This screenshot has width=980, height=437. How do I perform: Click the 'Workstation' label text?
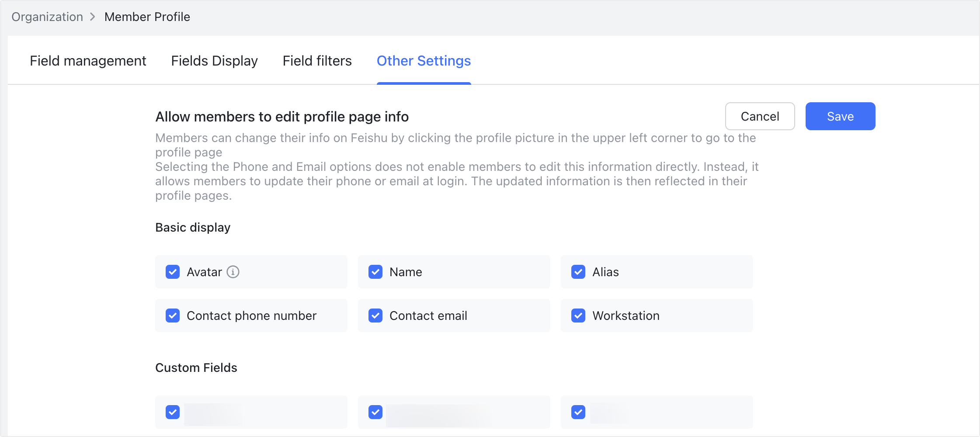pyautogui.click(x=626, y=316)
